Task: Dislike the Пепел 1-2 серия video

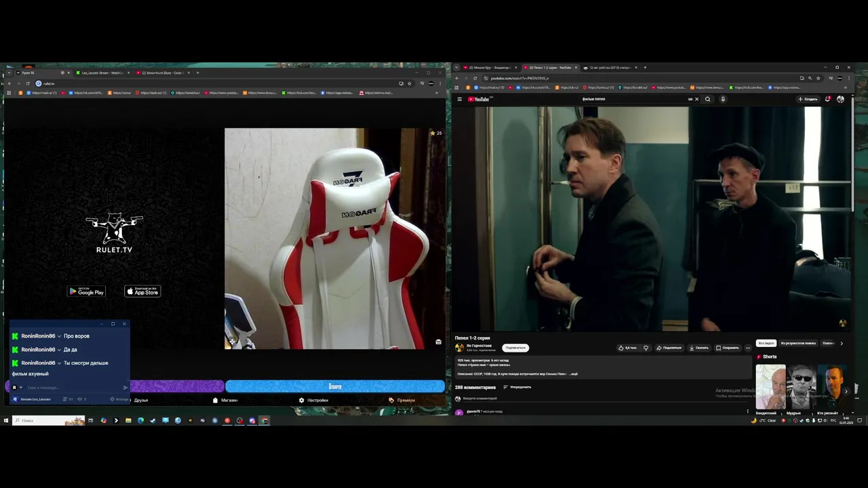Action: [646, 348]
